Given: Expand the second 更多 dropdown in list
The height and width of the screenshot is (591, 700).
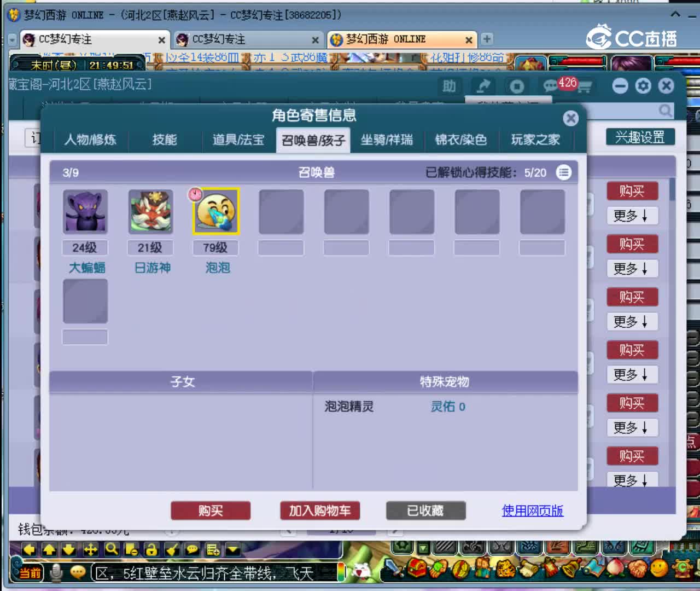Looking at the screenshot, I should (x=632, y=269).
